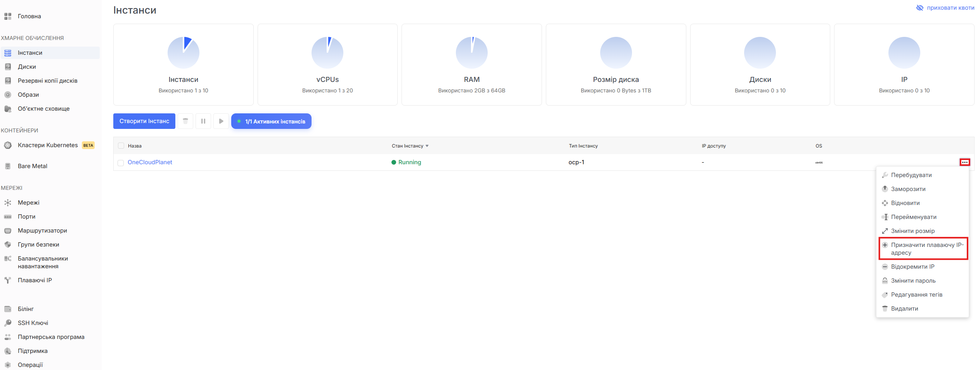
Task: Expand the instance state column filter arrow
Action: click(427, 146)
